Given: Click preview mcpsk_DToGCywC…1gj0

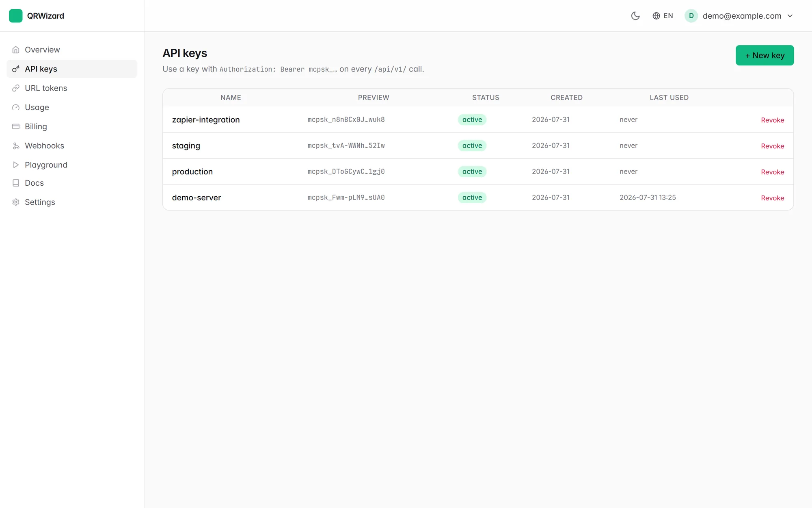Looking at the screenshot, I should coord(346,172).
